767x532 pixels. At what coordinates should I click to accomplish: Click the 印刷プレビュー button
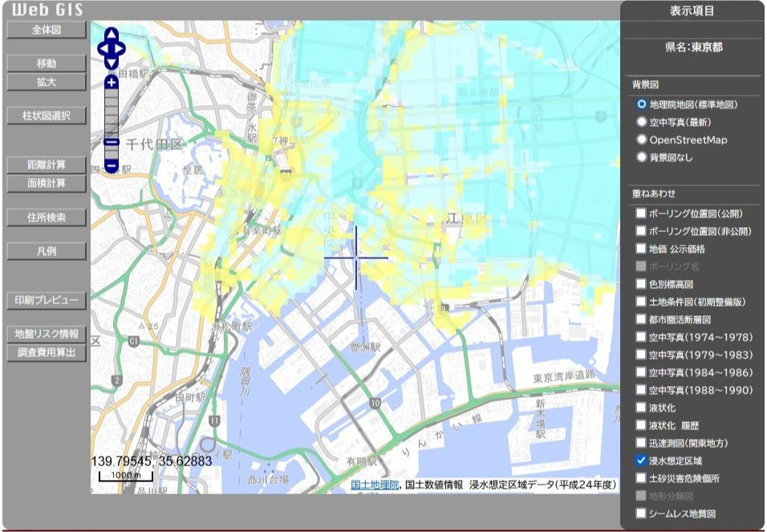(x=47, y=301)
